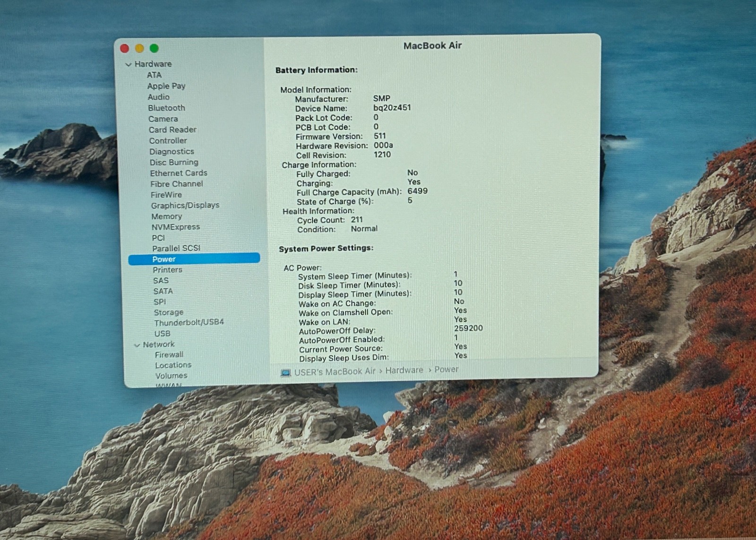Click the Device Name value bq20z451
The height and width of the screenshot is (540, 756).
click(x=392, y=108)
